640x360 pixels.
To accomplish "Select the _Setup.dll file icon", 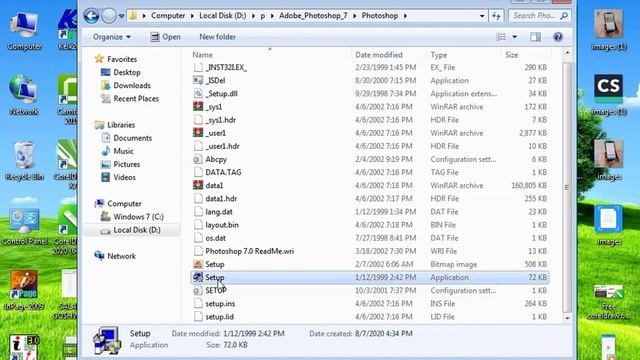I will (198, 93).
